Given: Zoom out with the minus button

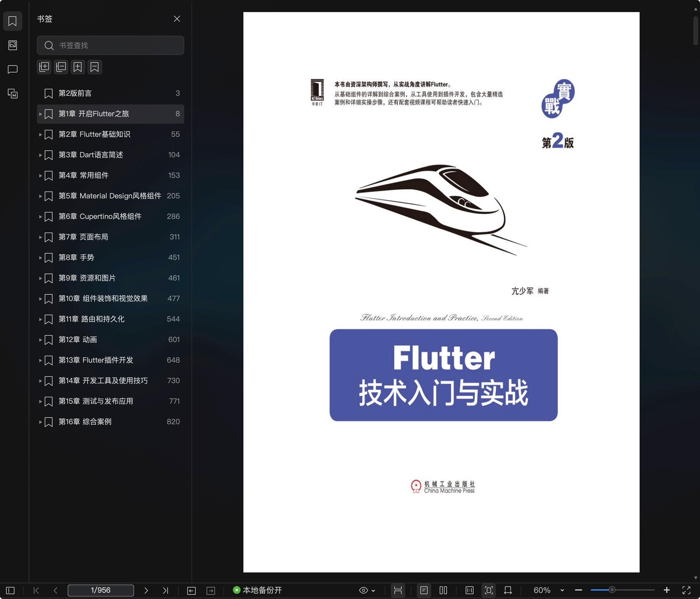Looking at the screenshot, I should (578, 590).
